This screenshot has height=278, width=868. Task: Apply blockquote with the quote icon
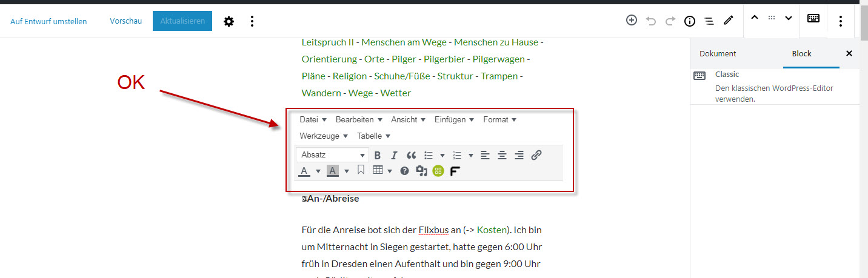point(411,155)
